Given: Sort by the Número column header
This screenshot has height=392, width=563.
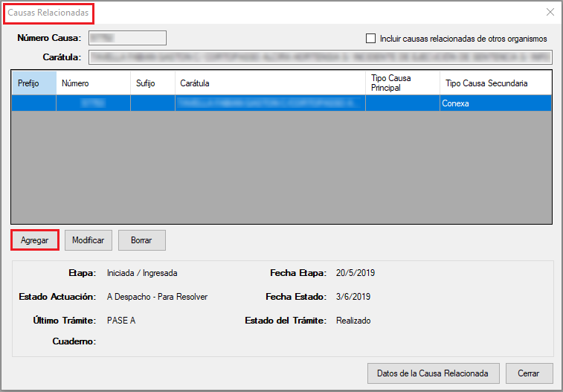Looking at the screenshot, I should 93,83.
